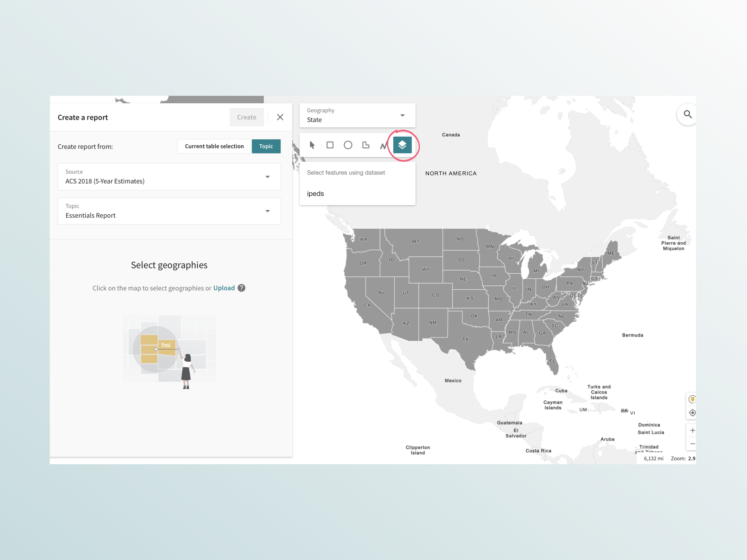Switch to Current table selection

[x=214, y=146]
